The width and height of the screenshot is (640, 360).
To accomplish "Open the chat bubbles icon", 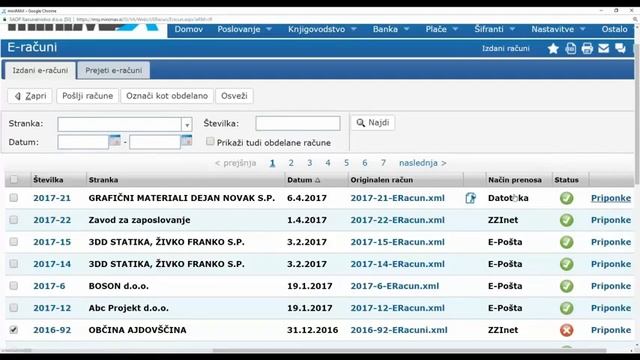I will click(620, 49).
